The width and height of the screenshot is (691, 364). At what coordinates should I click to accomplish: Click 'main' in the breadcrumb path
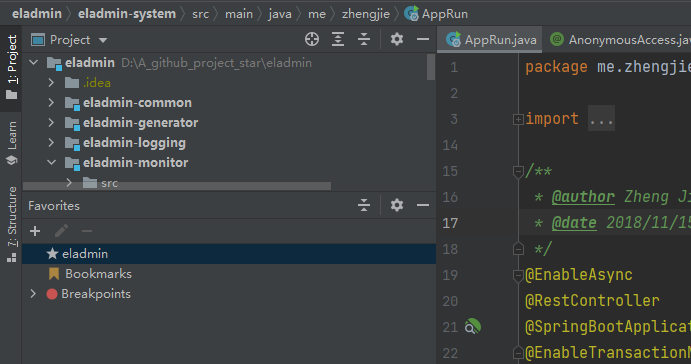pos(239,14)
